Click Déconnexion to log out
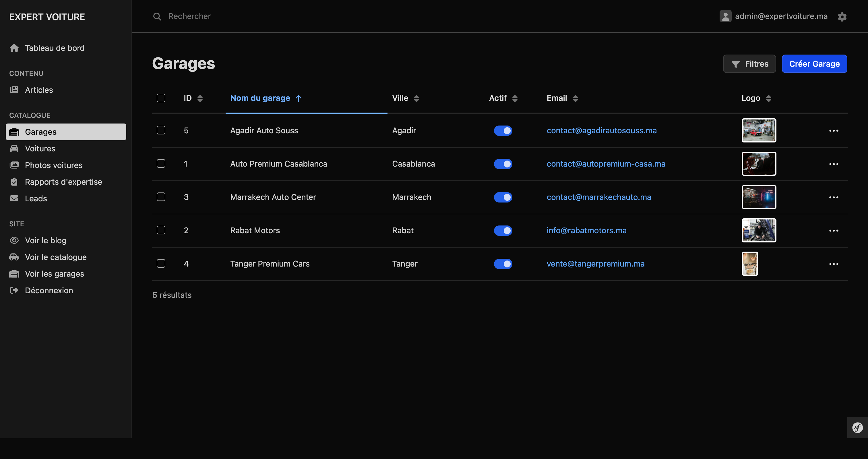The image size is (868, 459). pos(66,290)
